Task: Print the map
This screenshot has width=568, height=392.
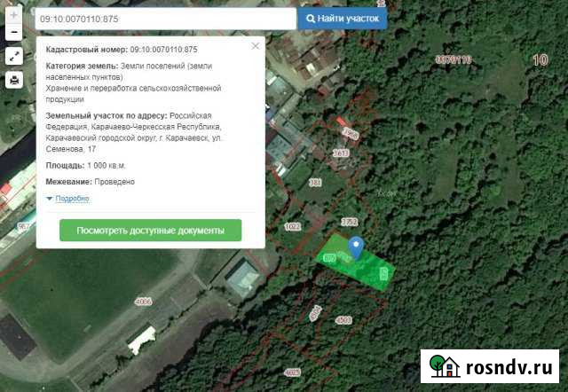Action: point(13,80)
